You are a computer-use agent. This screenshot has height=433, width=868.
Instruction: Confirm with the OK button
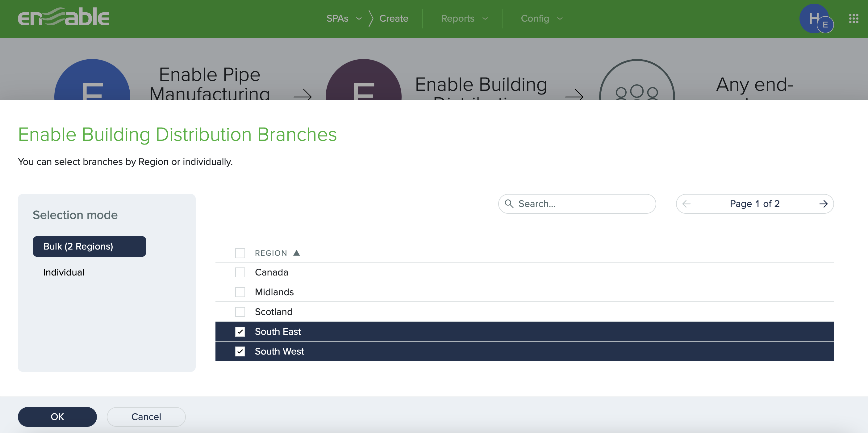(x=57, y=417)
